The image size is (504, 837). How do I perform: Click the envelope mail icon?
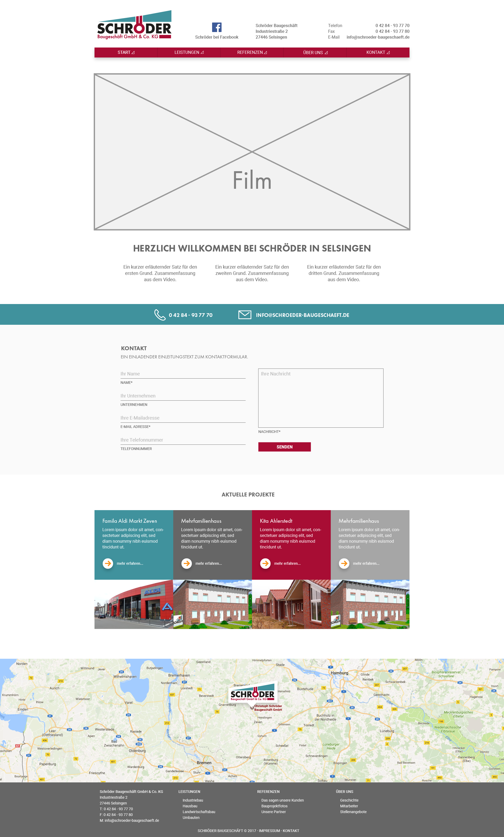pos(245,315)
